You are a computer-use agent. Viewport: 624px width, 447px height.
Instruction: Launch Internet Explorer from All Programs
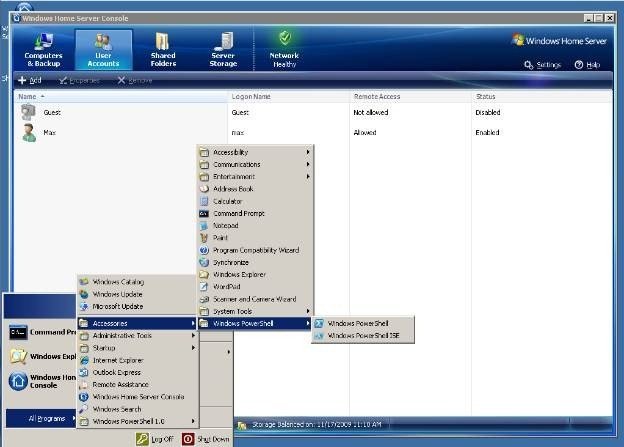coord(137,360)
